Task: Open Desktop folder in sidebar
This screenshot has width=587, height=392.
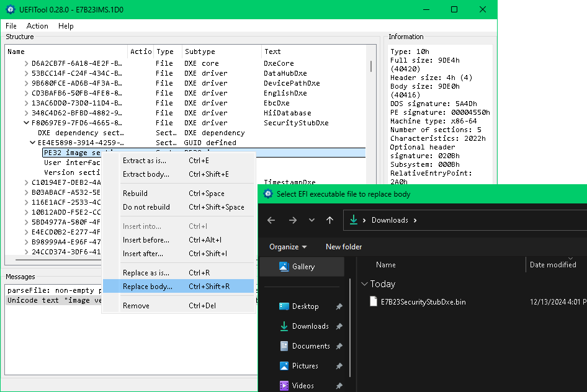Action: pos(305,306)
